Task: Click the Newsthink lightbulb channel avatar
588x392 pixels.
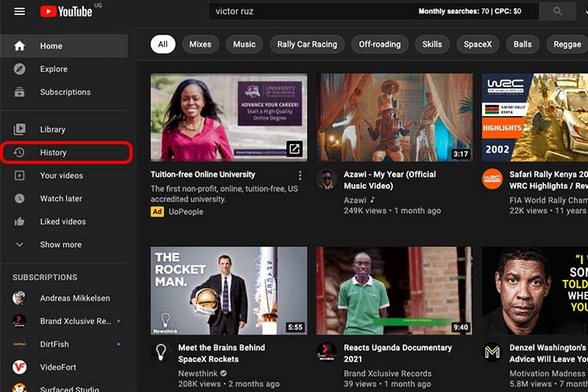Action: [162, 352]
